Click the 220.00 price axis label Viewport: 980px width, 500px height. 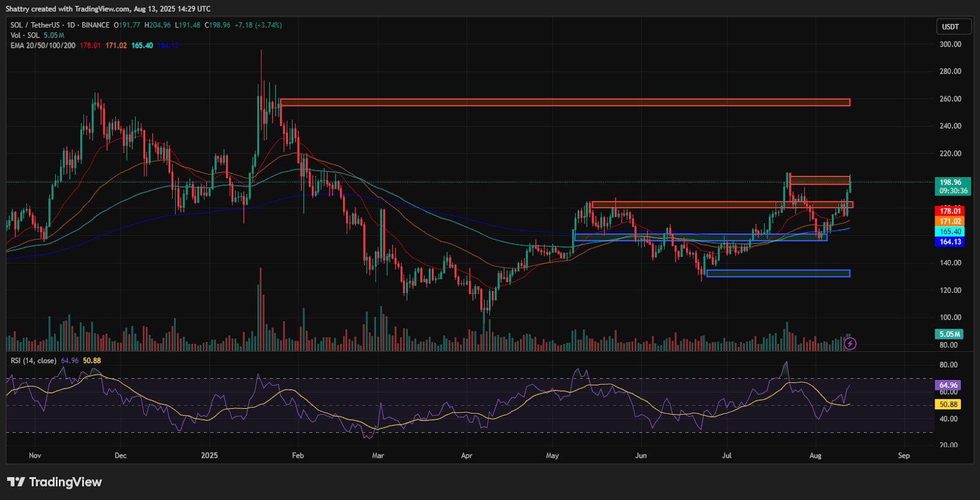pos(950,153)
